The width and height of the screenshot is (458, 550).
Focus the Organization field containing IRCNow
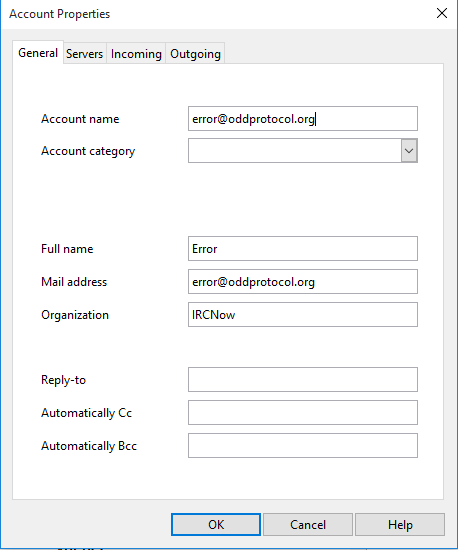point(303,315)
